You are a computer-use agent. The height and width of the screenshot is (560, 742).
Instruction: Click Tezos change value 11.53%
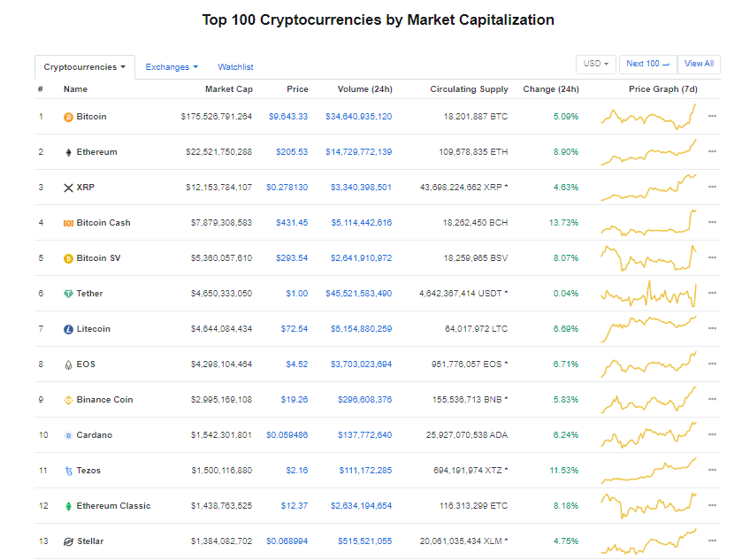pos(564,471)
